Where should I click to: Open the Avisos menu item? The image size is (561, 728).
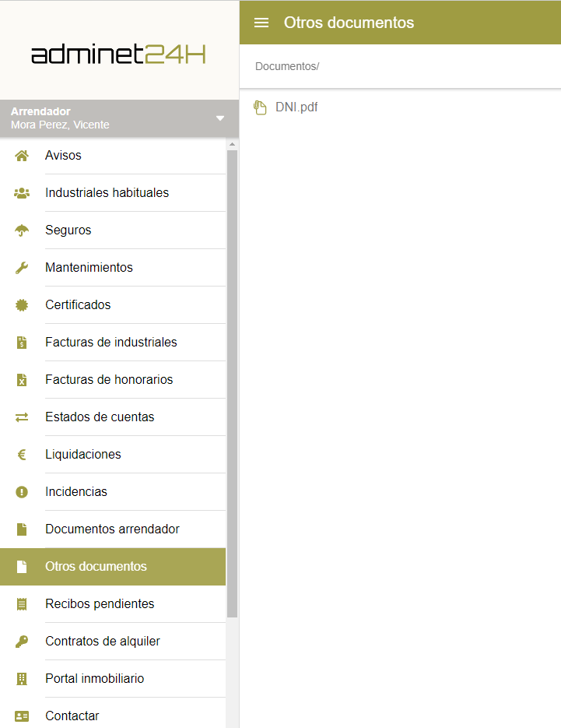pos(113,156)
